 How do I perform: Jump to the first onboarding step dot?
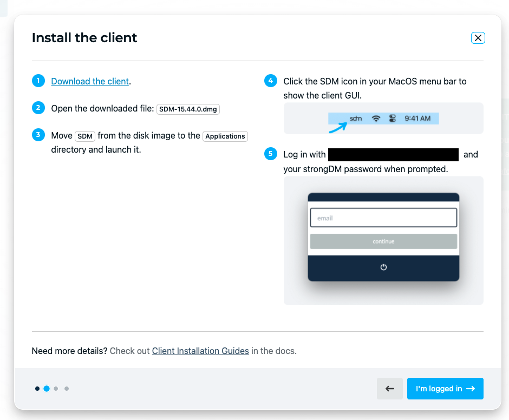pos(37,389)
